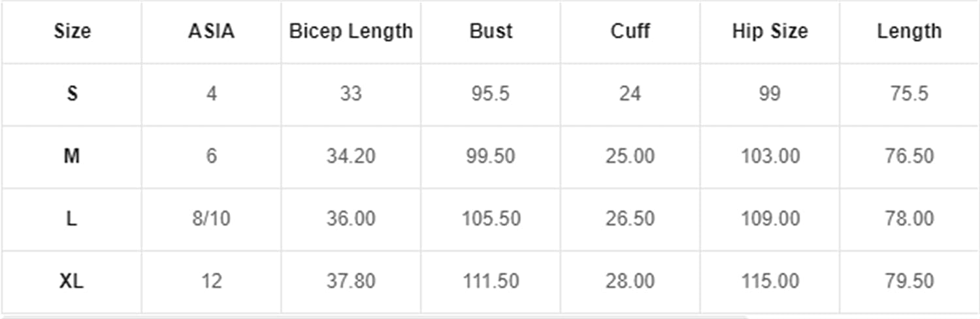Screen dimensions: 980x319
Task: Select the 34.20 bicep length cell
Action: [351, 157]
